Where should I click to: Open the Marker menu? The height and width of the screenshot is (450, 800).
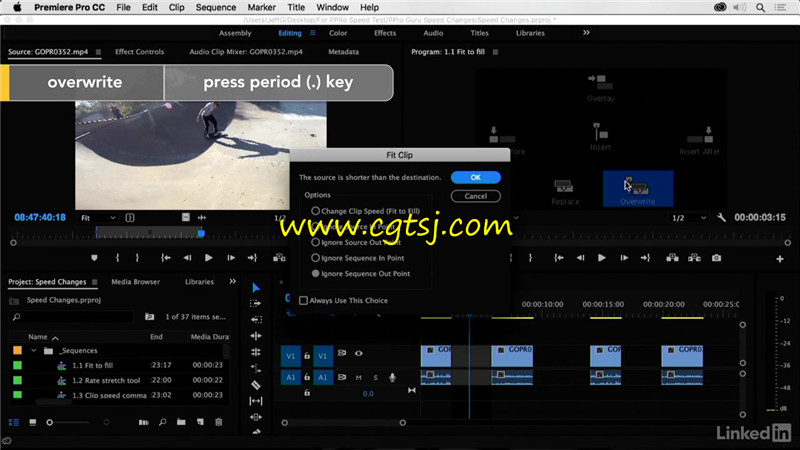tap(261, 8)
